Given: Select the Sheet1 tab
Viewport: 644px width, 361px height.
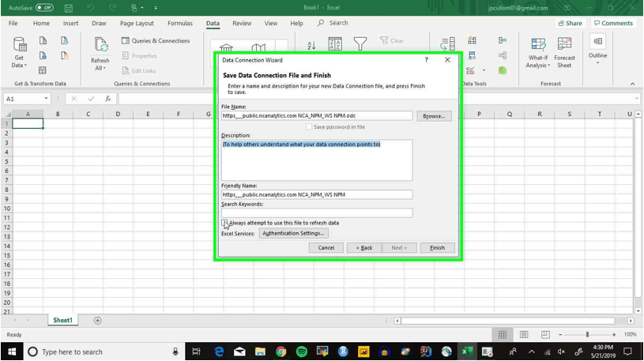Looking at the screenshot, I should click(x=63, y=321).
